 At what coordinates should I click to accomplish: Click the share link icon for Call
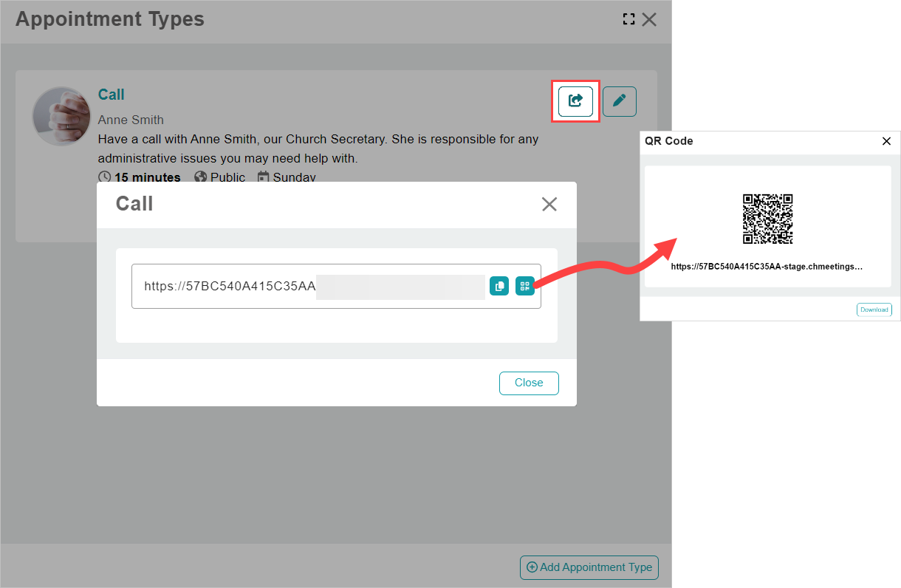(x=575, y=101)
